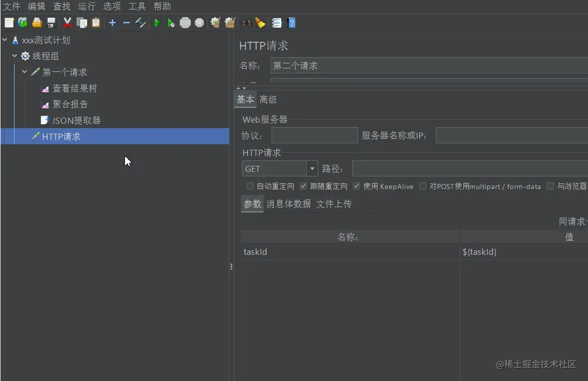Select the 文件上传 tab
The width and height of the screenshot is (588, 381).
coord(334,204)
